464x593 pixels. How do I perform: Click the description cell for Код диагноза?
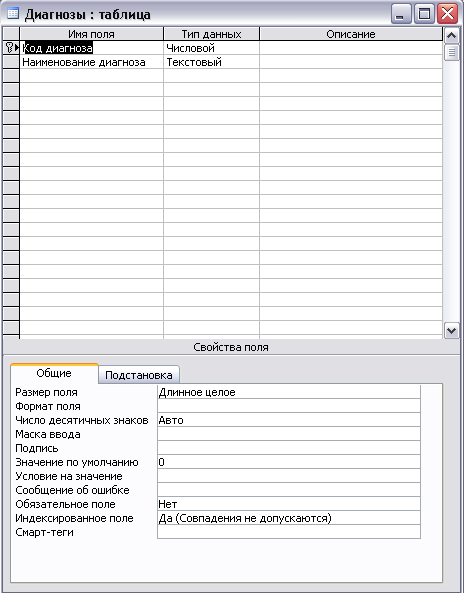(x=351, y=48)
